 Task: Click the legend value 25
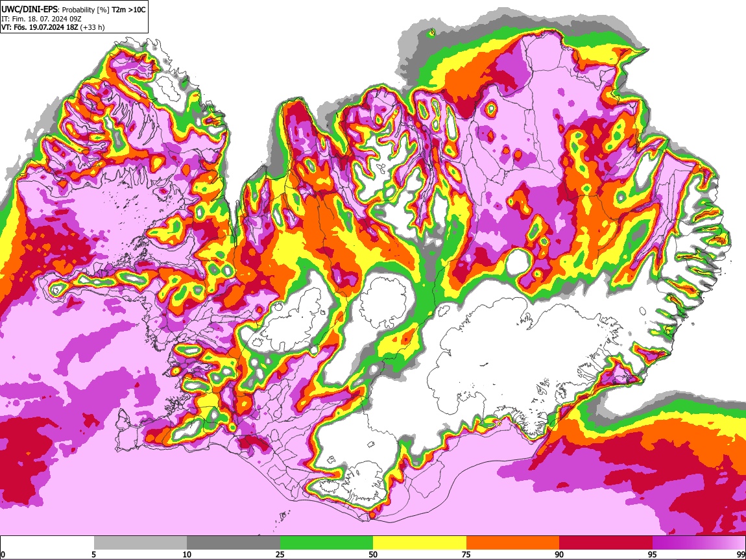tap(280, 554)
